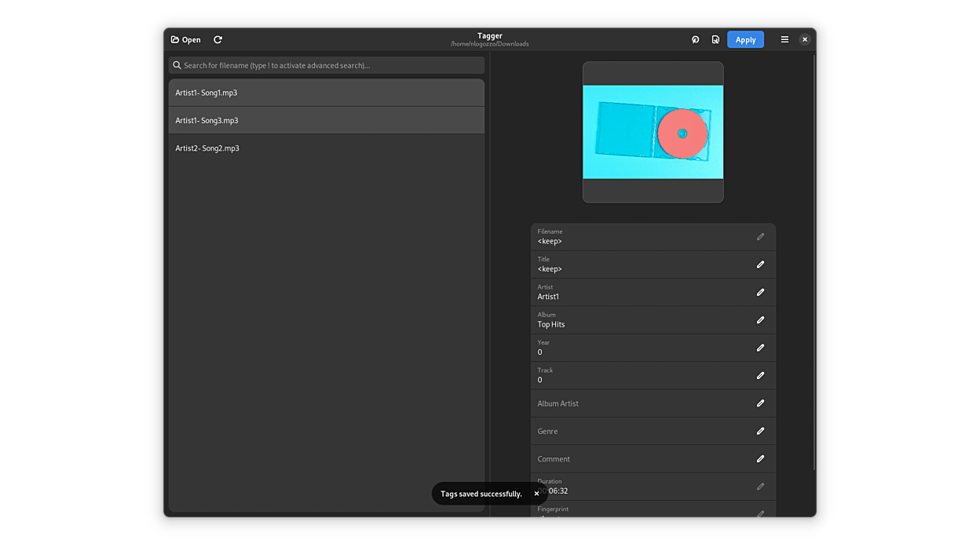980x551 pixels.
Task: Select Artist1- Song3.mp3 in list
Action: pos(327,120)
